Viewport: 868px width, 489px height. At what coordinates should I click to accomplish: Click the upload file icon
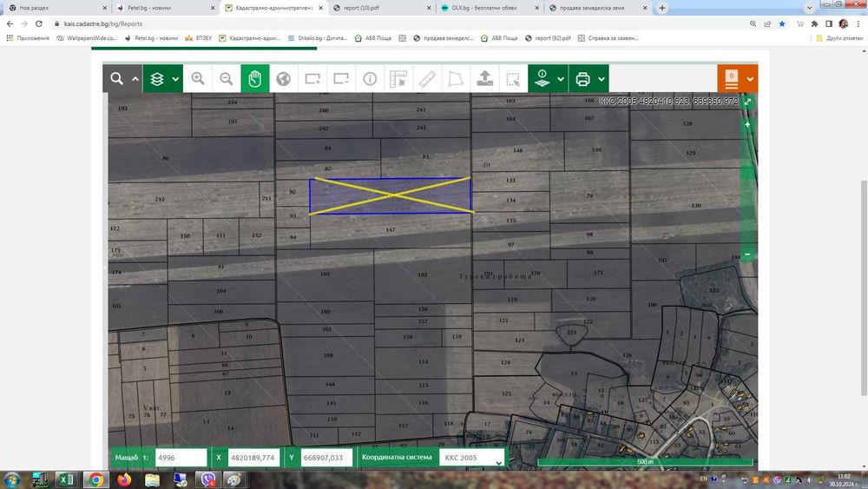[485, 79]
